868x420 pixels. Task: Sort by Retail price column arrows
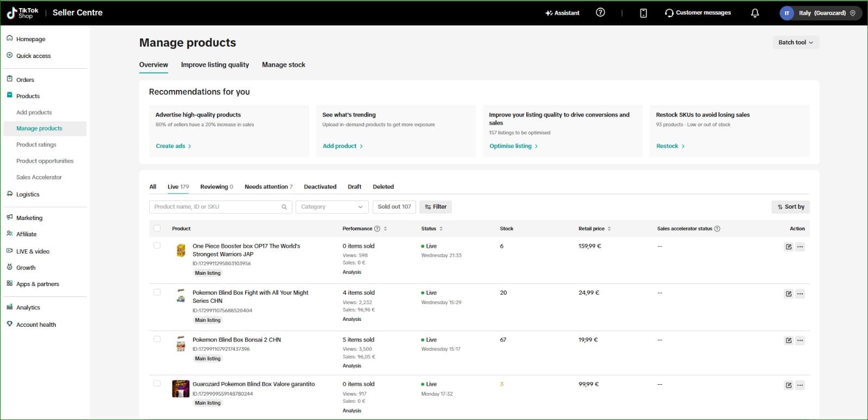tap(609, 229)
